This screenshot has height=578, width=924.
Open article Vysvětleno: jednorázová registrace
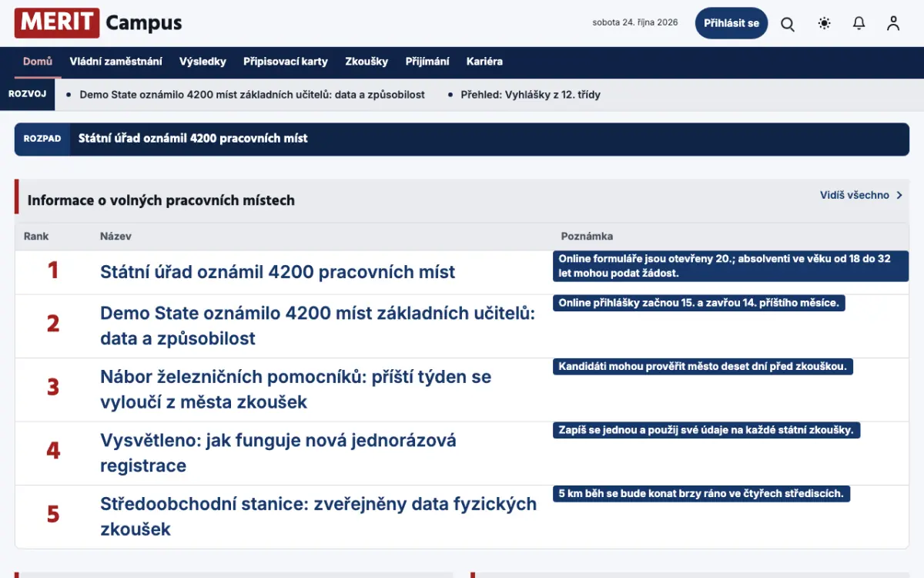pyautogui.click(x=278, y=453)
